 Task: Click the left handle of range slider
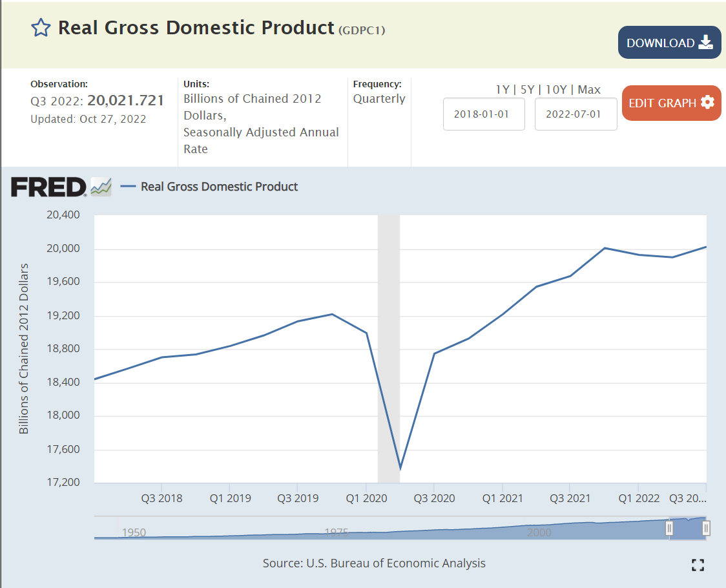click(x=669, y=528)
